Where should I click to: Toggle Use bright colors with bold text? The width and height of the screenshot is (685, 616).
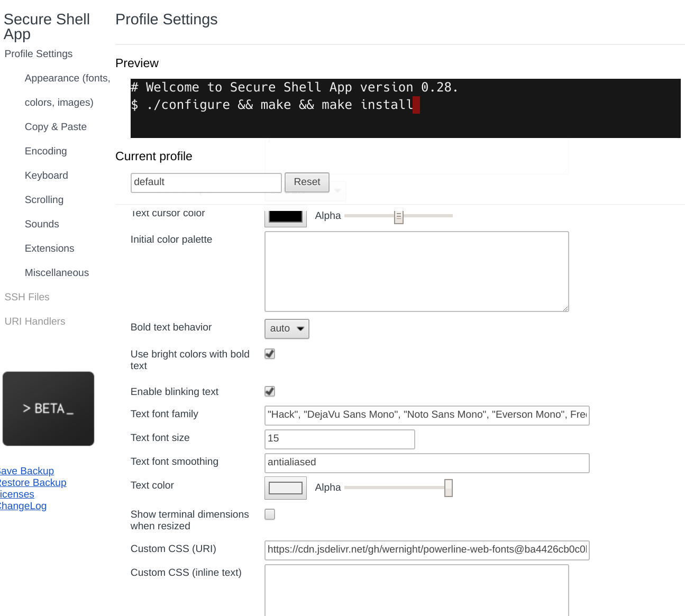click(x=270, y=354)
